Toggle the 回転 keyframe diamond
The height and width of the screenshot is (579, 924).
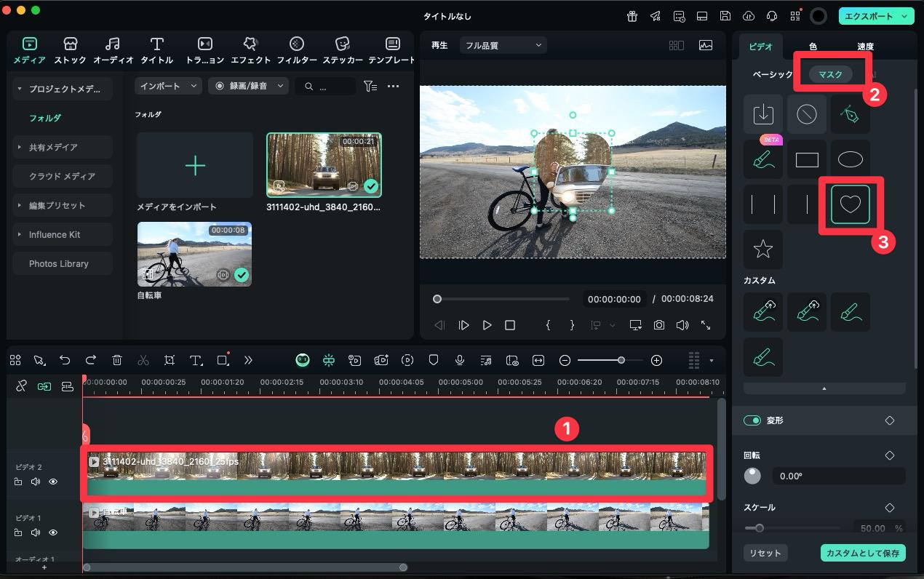[889, 455]
